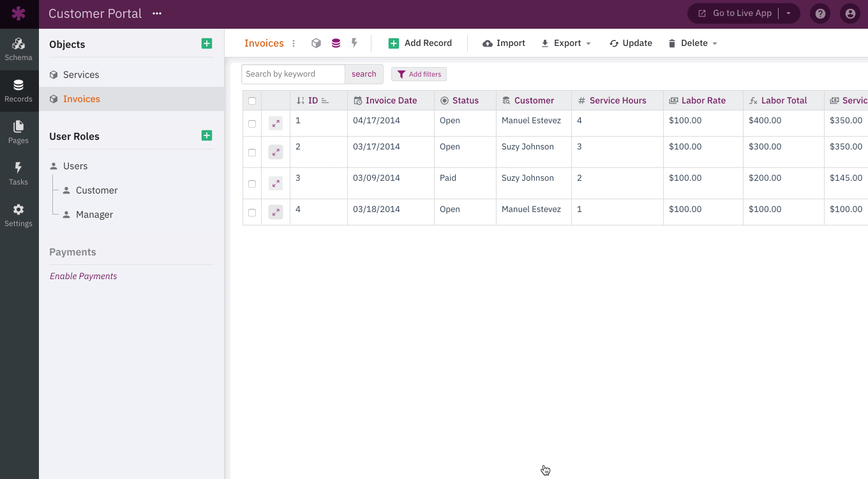Click the Invoices title tab
This screenshot has height=479, width=868.
click(x=264, y=43)
